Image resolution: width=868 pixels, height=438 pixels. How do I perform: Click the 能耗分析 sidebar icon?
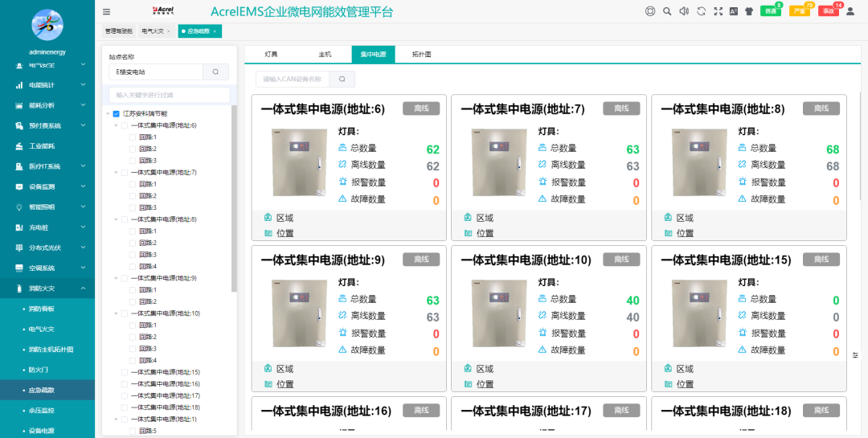coord(18,105)
